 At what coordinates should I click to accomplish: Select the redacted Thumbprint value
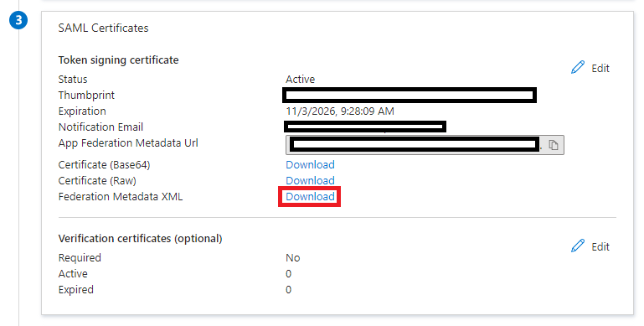410,95
